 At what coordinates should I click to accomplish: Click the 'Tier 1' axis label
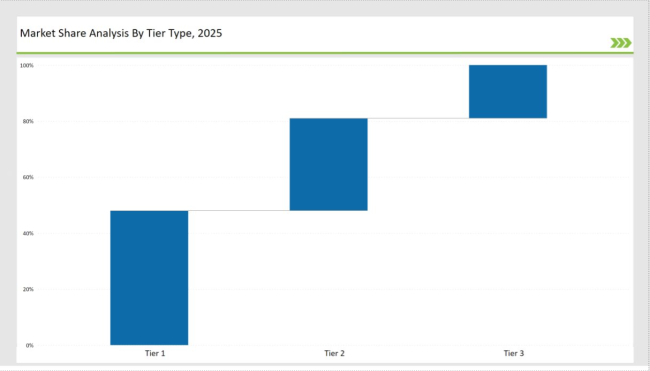(155, 353)
